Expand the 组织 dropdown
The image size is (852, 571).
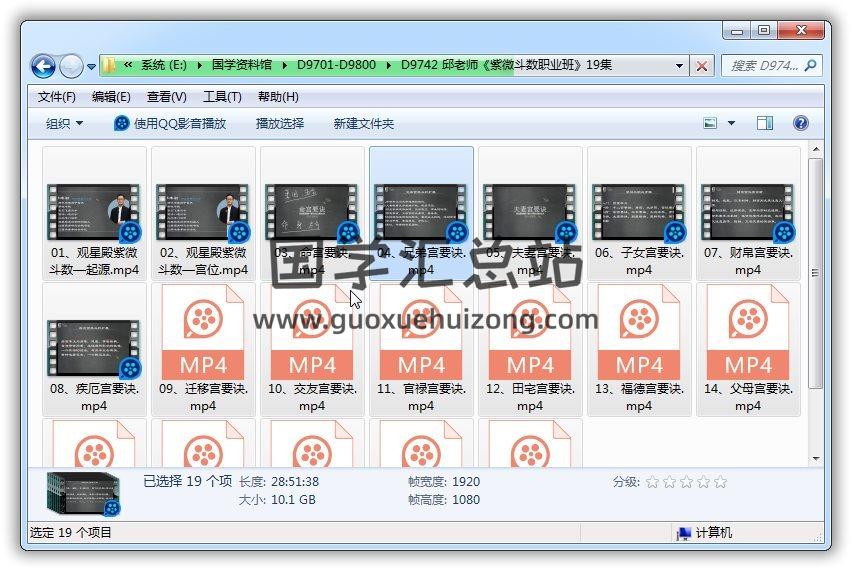(64, 123)
